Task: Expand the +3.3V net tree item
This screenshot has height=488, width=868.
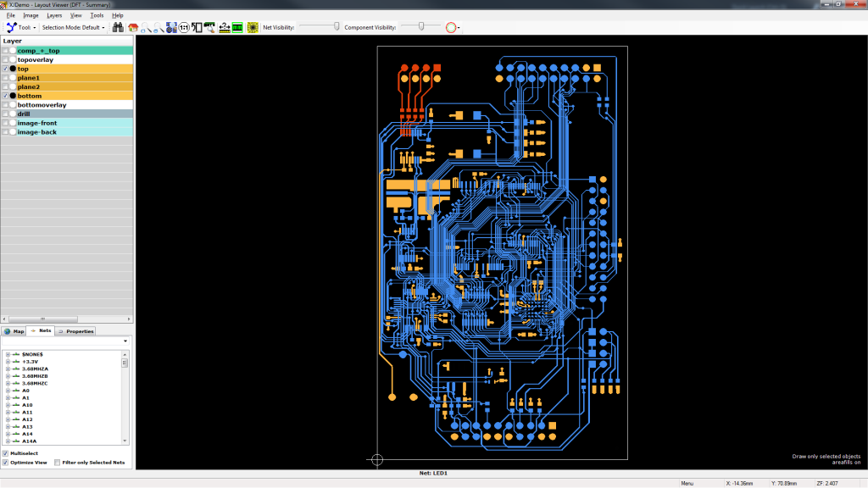Action: click(x=7, y=361)
